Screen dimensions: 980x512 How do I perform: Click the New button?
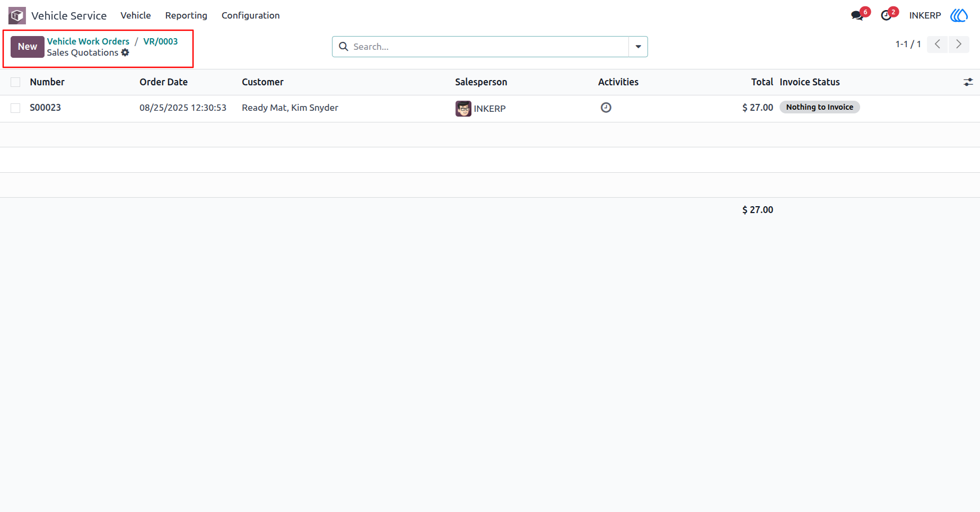point(28,47)
